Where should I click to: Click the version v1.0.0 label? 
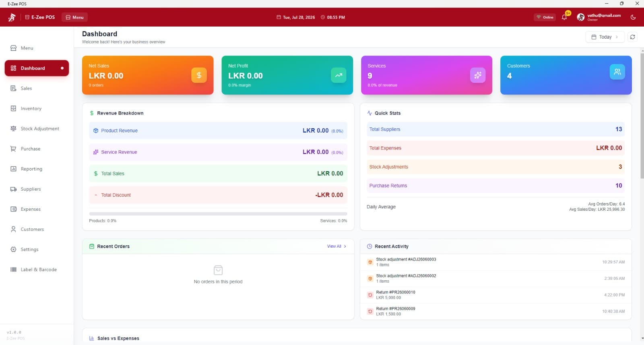click(x=14, y=333)
